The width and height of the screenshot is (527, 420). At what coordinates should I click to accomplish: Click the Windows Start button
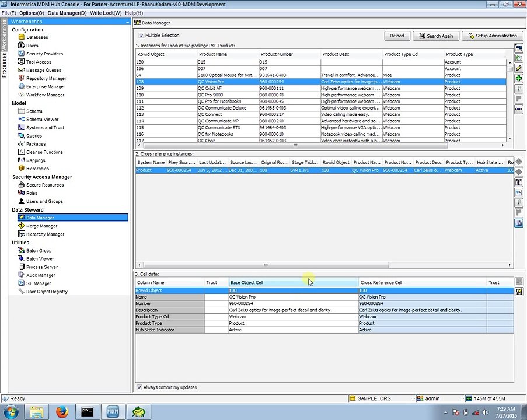pyautogui.click(x=11, y=412)
